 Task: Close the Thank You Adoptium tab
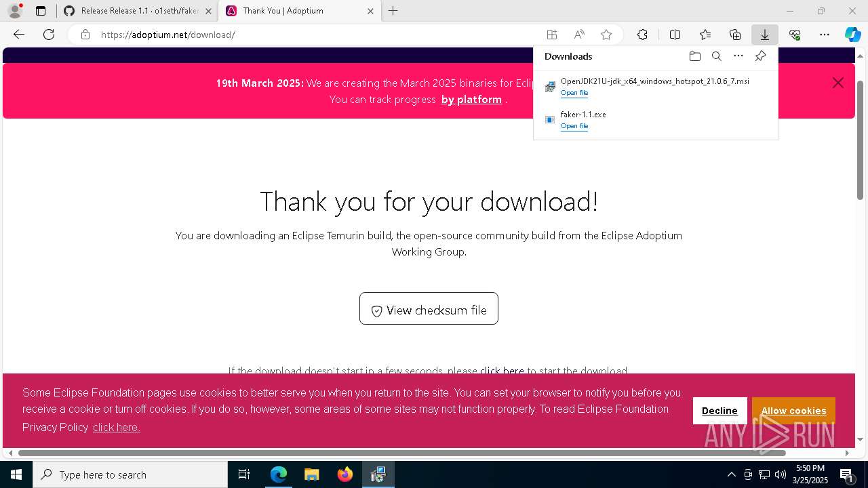click(x=370, y=11)
